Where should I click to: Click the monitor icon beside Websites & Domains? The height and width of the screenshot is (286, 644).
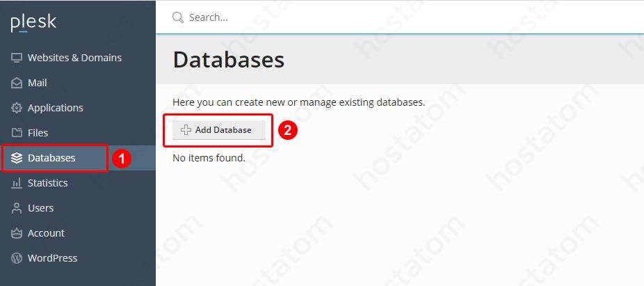[17, 58]
